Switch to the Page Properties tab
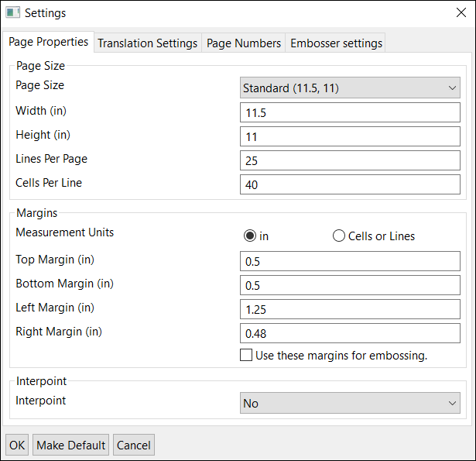476x461 pixels. coord(48,42)
